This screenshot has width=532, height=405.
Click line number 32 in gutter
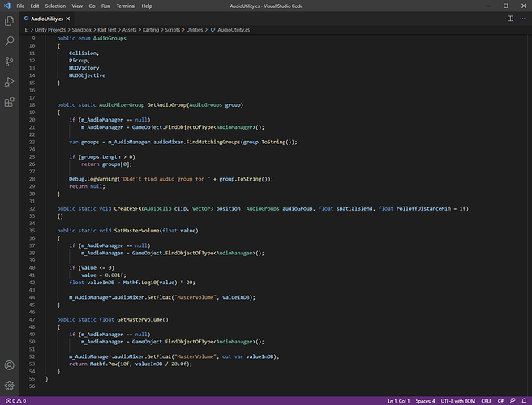[32, 209]
